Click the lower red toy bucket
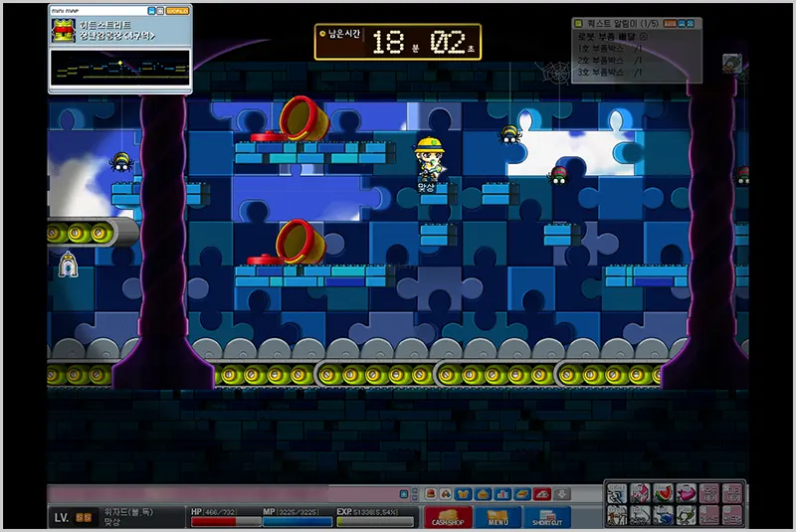Image resolution: width=796 pixels, height=532 pixels. click(299, 242)
